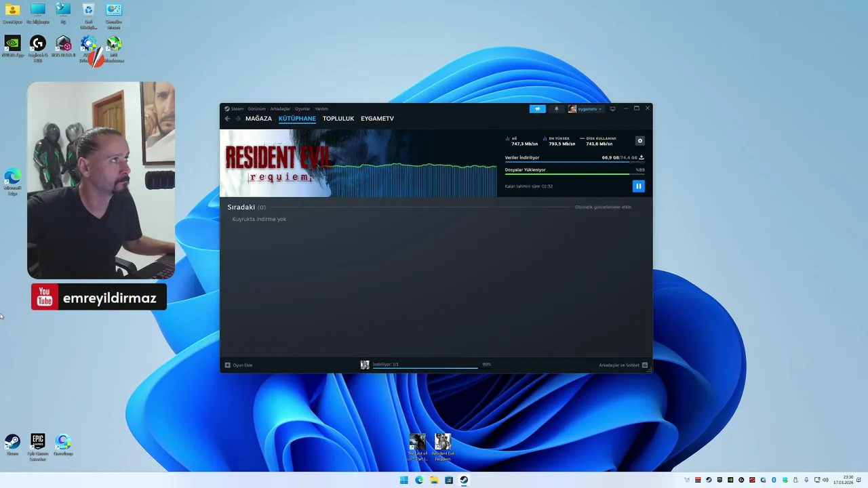
Task: Click 'Otomatik güncellemeler etkin' text
Action: pyautogui.click(x=603, y=207)
